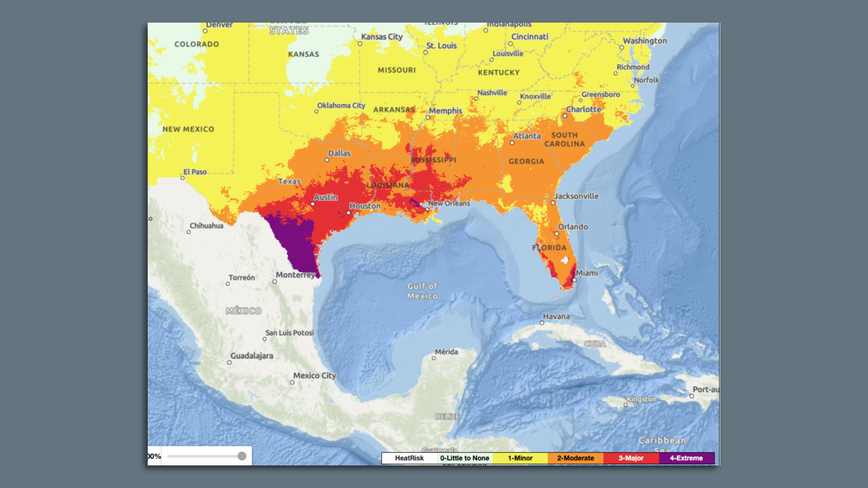This screenshot has height=488, width=868.
Task: Select the Austin city marker
Action: click(x=312, y=203)
